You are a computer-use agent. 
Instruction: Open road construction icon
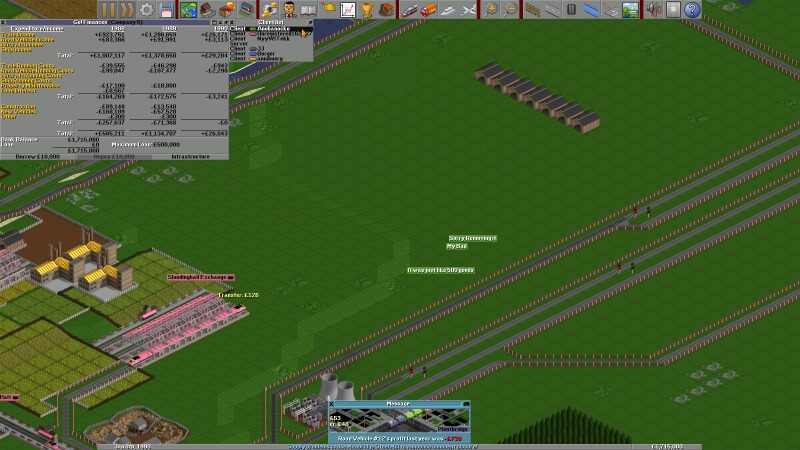[552, 9]
